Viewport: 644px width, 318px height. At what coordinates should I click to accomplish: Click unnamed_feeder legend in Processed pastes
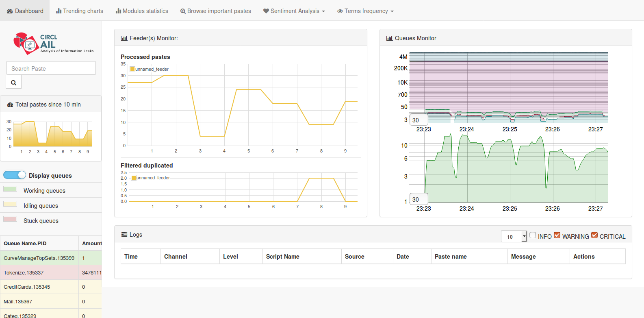tap(149, 69)
